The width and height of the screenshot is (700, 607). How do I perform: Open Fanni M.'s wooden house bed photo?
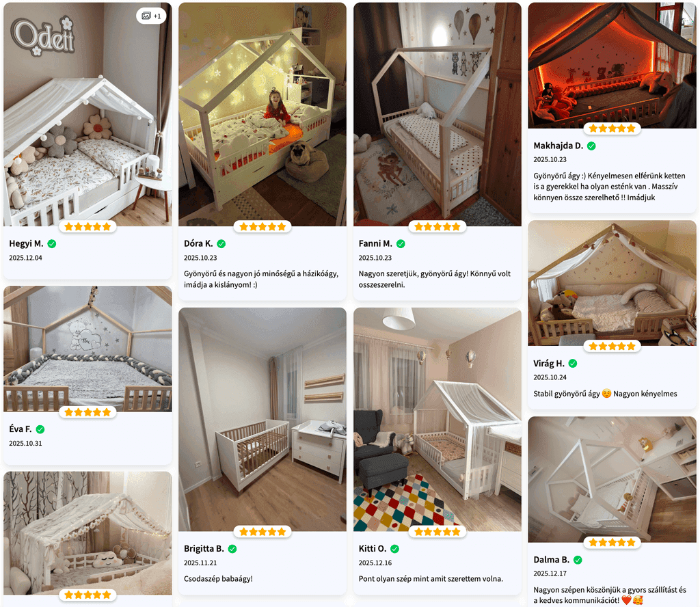[x=437, y=114]
